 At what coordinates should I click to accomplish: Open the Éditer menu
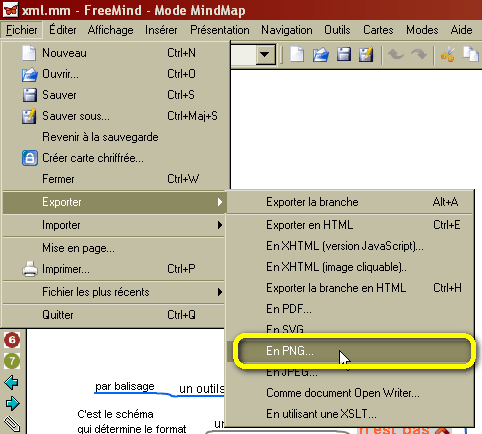coord(63,30)
